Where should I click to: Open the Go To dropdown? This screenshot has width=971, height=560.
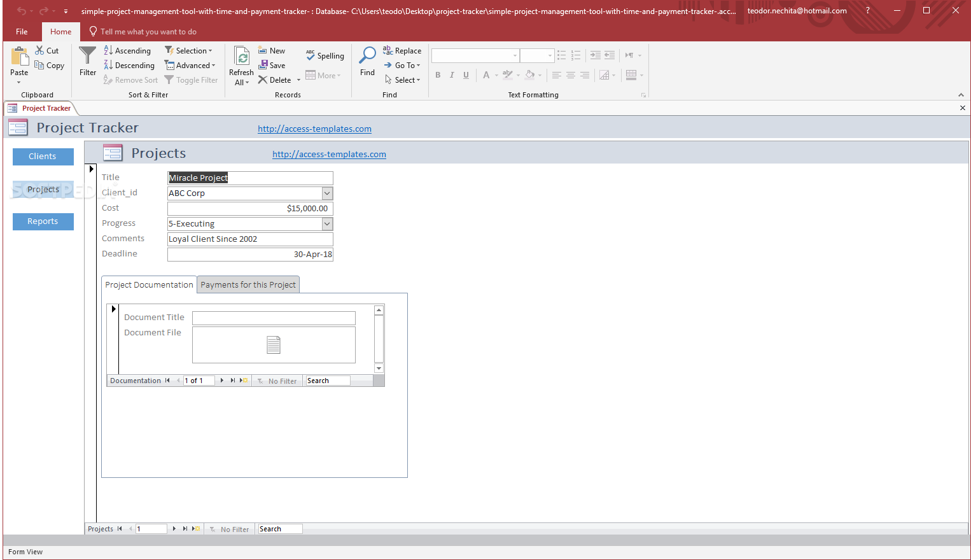coord(402,65)
